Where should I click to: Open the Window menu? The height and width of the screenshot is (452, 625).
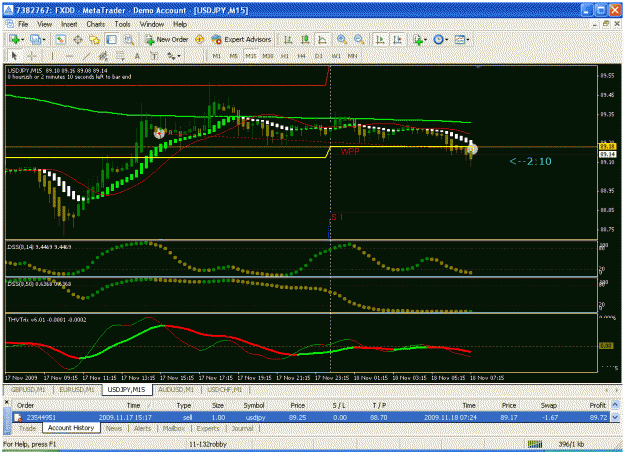tap(151, 24)
